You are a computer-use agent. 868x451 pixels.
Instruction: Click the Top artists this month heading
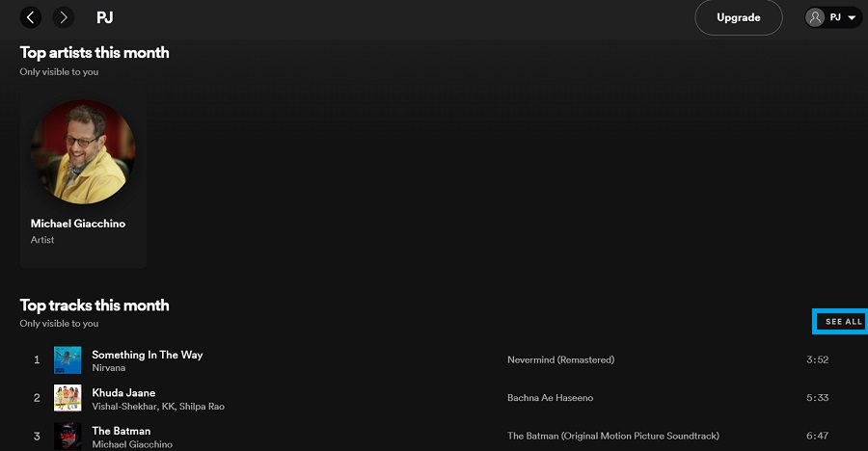tap(95, 53)
